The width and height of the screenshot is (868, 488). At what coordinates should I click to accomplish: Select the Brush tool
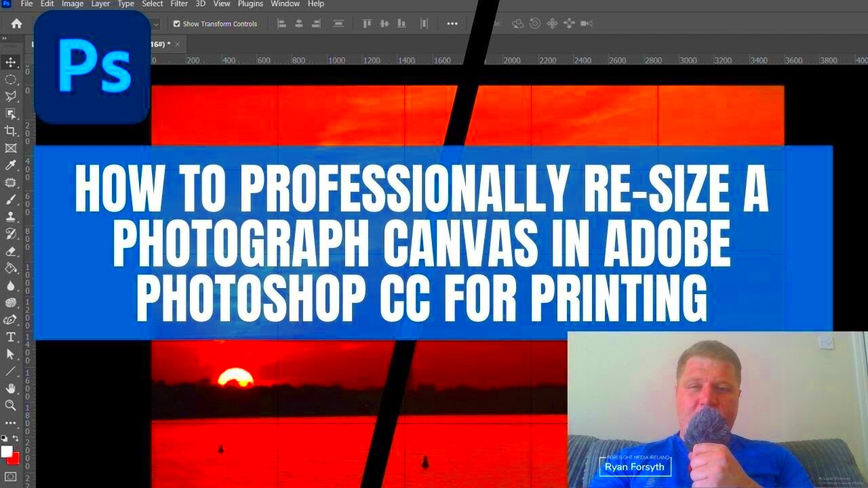point(11,200)
